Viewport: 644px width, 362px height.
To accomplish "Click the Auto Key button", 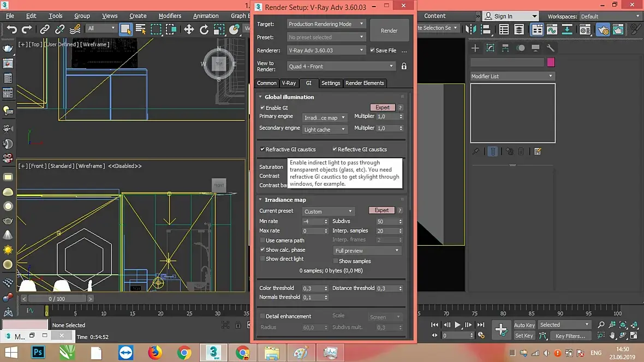I will point(524,325).
